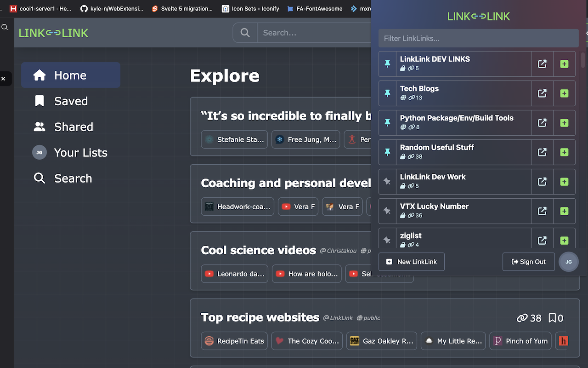588x368 pixels.
Task: Unpin the "Random Useful Stuff" LinkLink
Action: tap(387, 152)
